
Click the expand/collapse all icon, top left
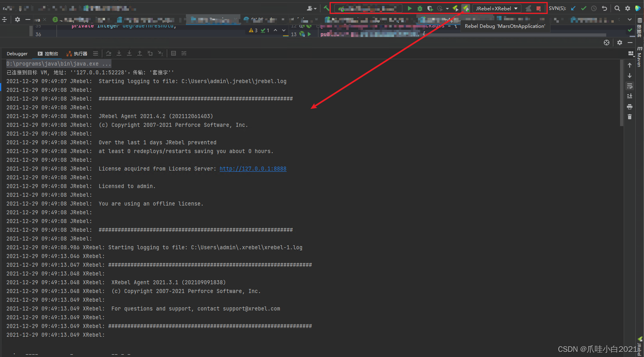click(x=4, y=19)
